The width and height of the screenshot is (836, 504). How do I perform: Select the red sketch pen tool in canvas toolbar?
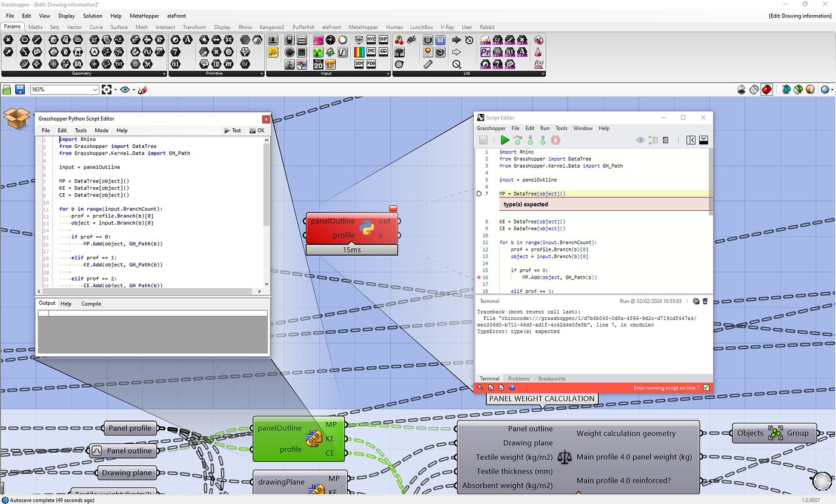point(143,90)
